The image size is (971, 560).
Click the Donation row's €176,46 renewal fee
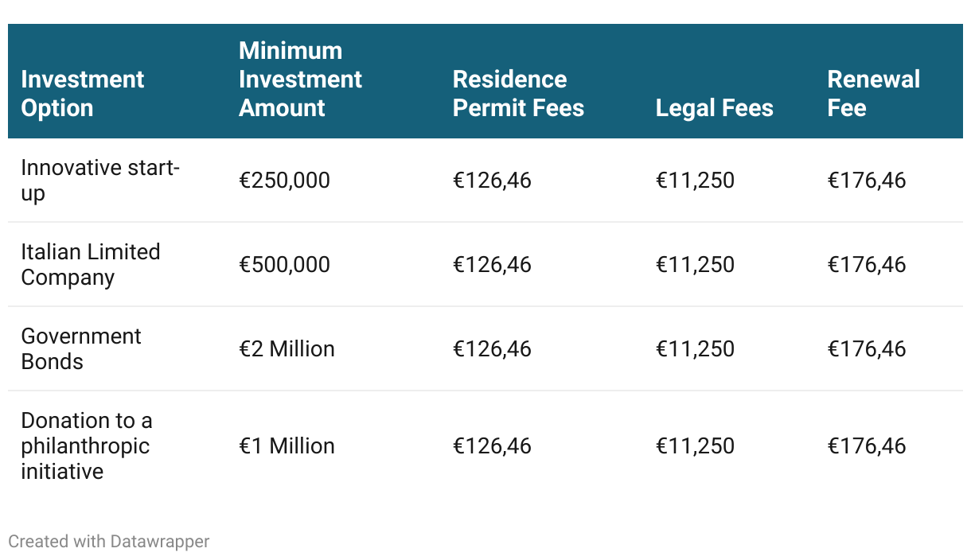tap(867, 446)
